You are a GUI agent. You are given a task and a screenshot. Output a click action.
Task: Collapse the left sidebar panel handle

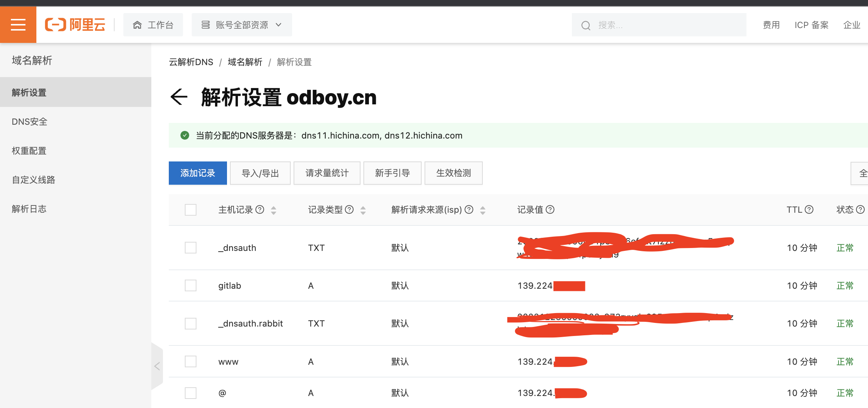(x=157, y=366)
